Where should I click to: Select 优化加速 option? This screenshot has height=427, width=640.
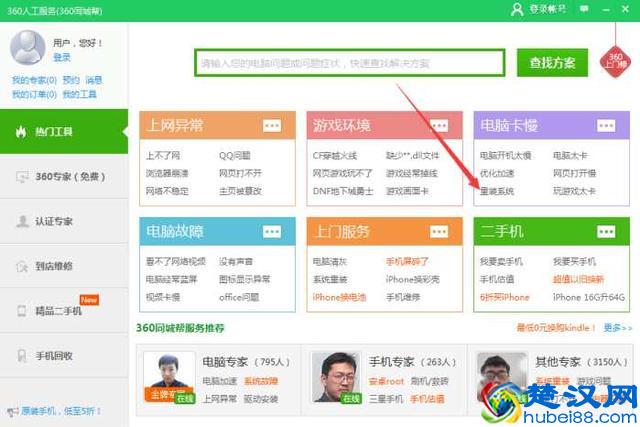click(497, 173)
